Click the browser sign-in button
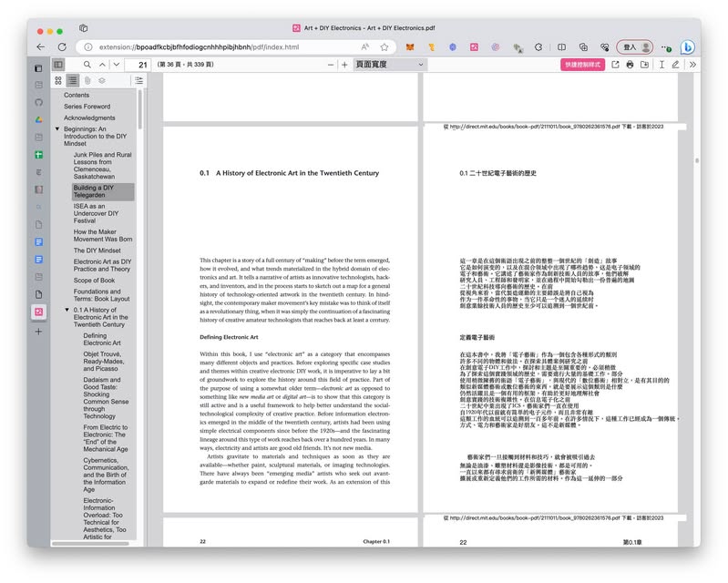Viewport: 728px width, 583px height. point(634,46)
